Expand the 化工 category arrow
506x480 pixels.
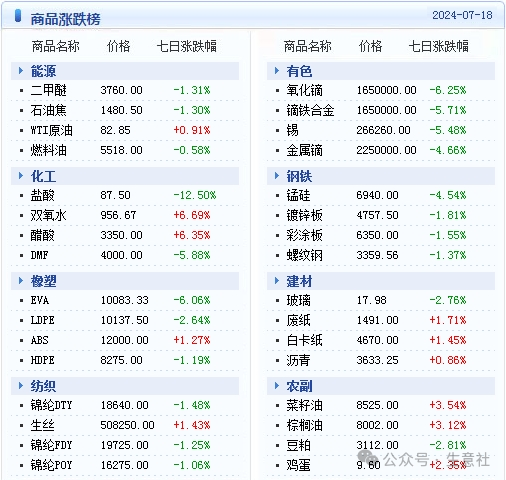pyautogui.click(x=21, y=176)
